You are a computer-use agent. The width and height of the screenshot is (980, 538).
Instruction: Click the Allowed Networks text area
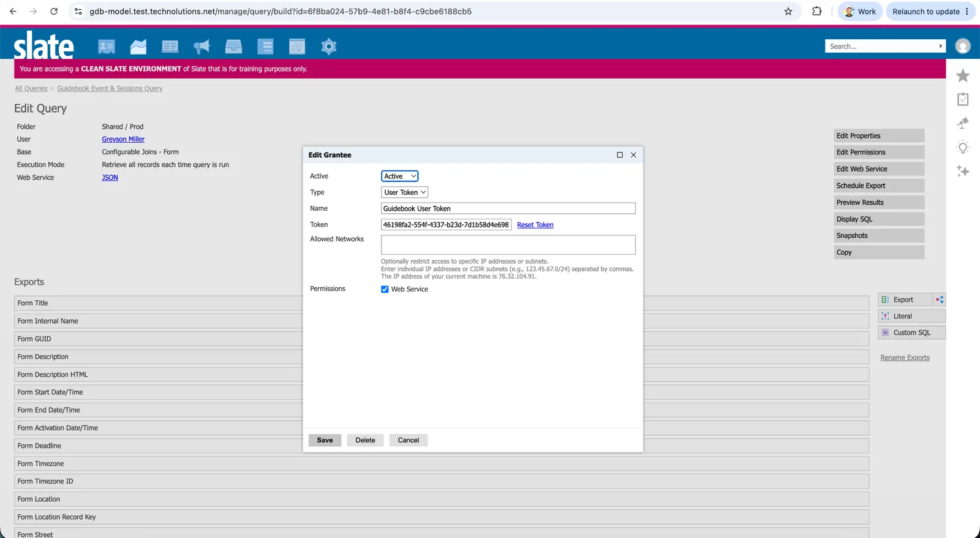[508, 244]
